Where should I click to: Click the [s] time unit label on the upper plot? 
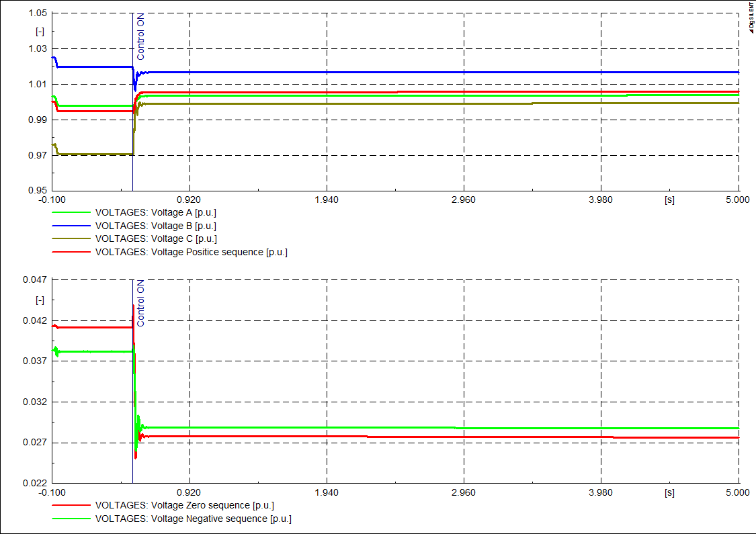point(669,199)
